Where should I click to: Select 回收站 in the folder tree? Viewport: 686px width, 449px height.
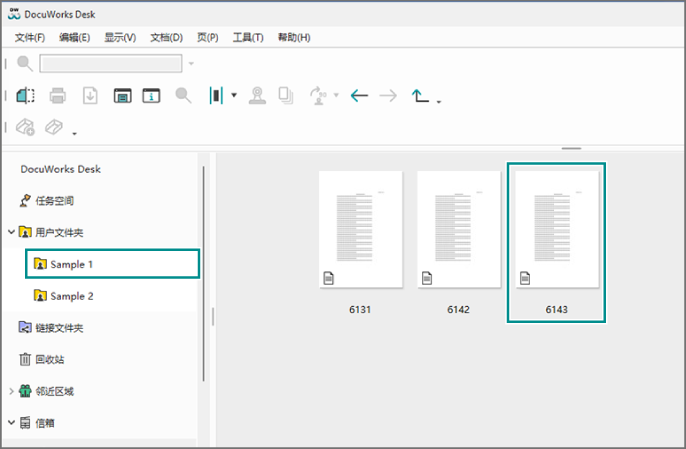(x=49, y=359)
